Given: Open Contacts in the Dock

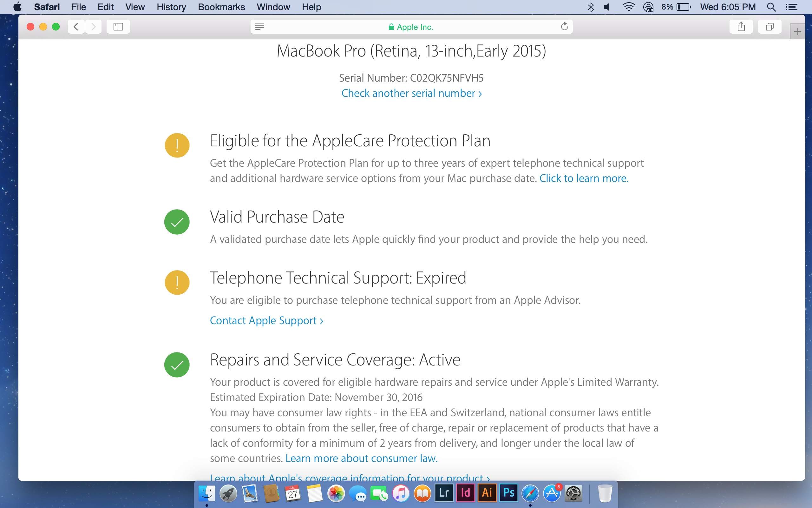Looking at the screenshot, I should (x=271, y=493).
